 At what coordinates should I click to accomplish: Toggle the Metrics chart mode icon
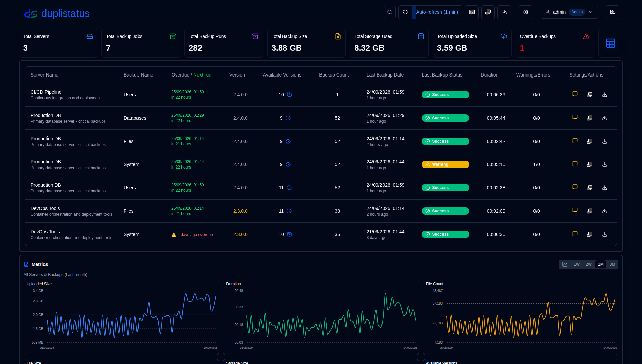[x=565, y=264]
